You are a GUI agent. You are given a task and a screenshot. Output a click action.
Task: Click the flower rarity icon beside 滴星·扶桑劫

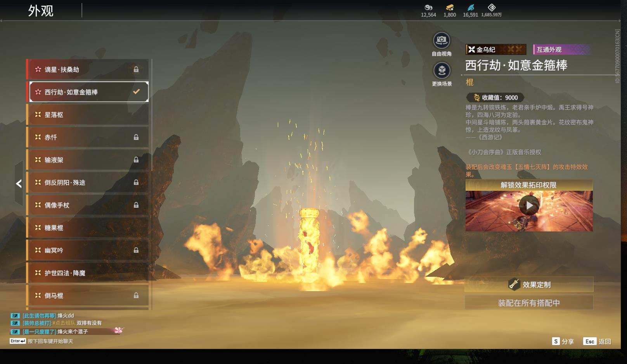pyautogui.click(x=38, y=69)
